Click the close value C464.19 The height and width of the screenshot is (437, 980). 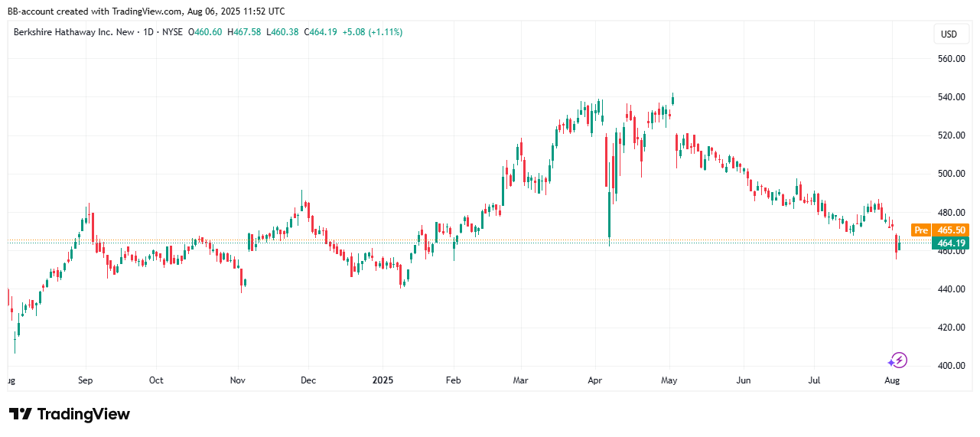coord(321,32)
